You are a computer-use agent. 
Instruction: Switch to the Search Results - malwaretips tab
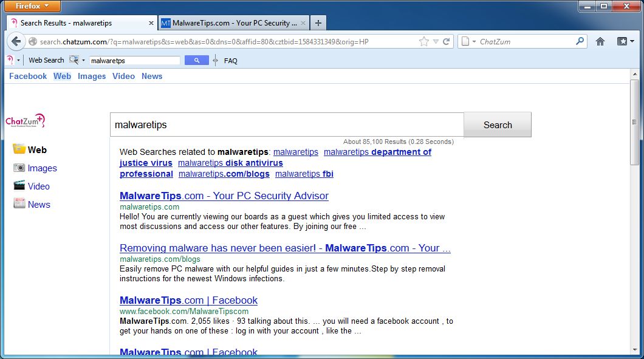(82, 23)
